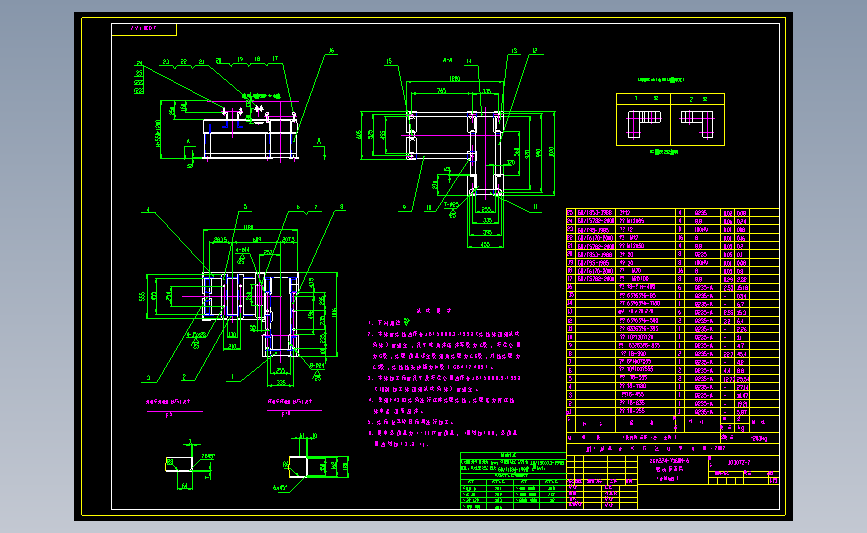The image size is (867, 533).
Task: Click balloon number 19 above the front view
Action: tap(240, 59)
